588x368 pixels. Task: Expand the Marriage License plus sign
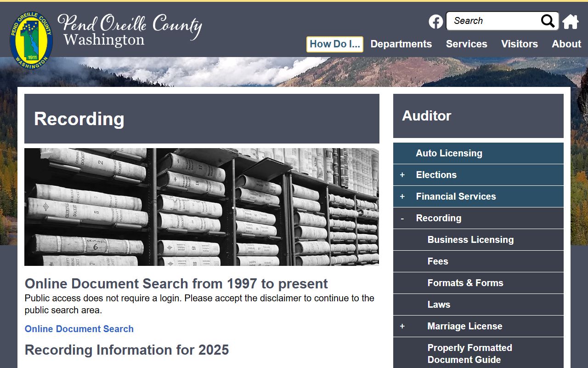pos(402,326)
